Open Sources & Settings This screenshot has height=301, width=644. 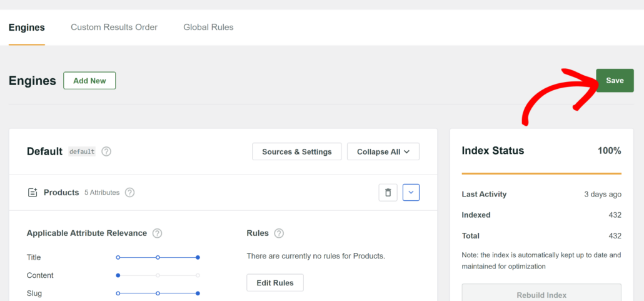296,151
